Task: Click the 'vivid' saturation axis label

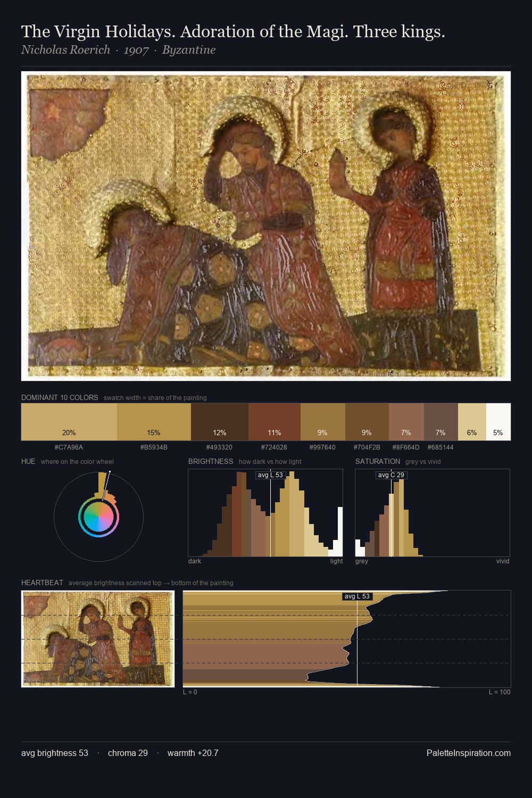Action: 503,561
